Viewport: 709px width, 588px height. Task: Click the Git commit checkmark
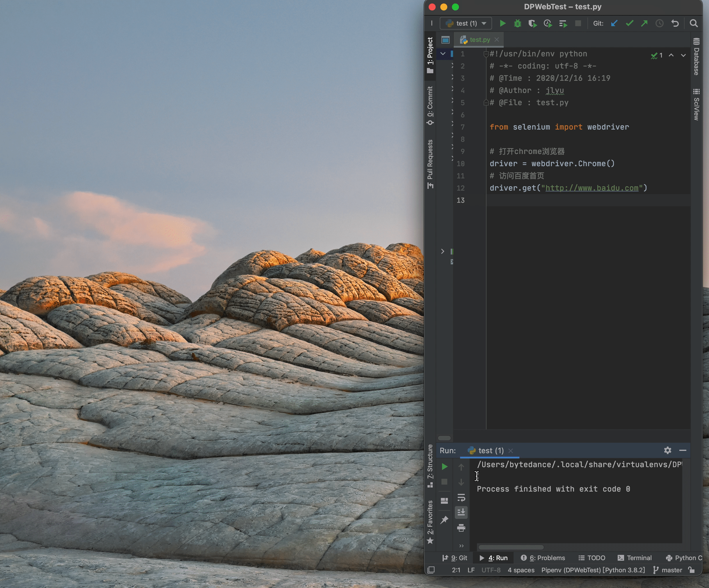629,23
